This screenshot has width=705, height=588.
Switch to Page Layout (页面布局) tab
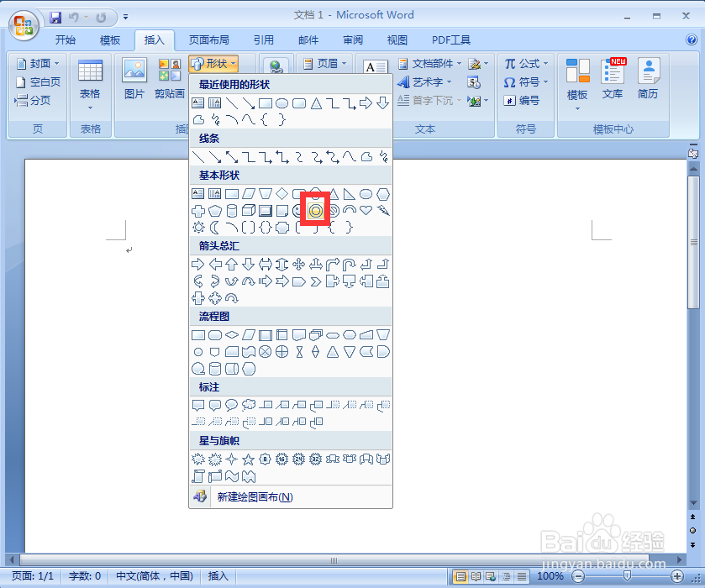click(209, 40)
